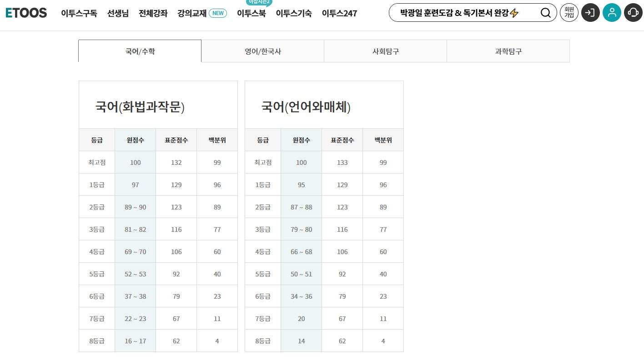The height and width of the screenshot is (362, 644).
Task: Open the 선생님 menu
Action: click(x=118, y=13)
